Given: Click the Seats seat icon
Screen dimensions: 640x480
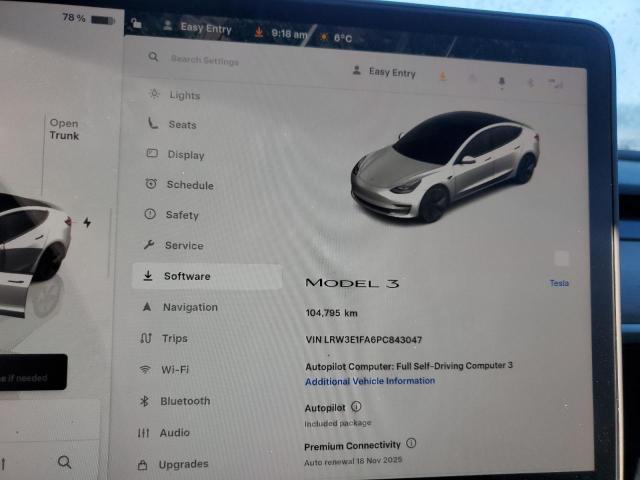Looking at the screenshot, I should click(x=153, y=123).
